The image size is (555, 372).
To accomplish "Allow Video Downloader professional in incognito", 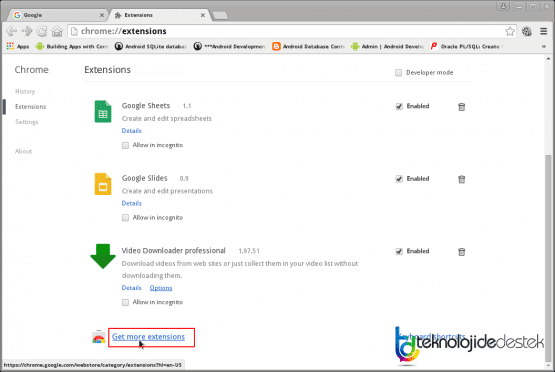I will pyautogui.click(x=125, y=302).
